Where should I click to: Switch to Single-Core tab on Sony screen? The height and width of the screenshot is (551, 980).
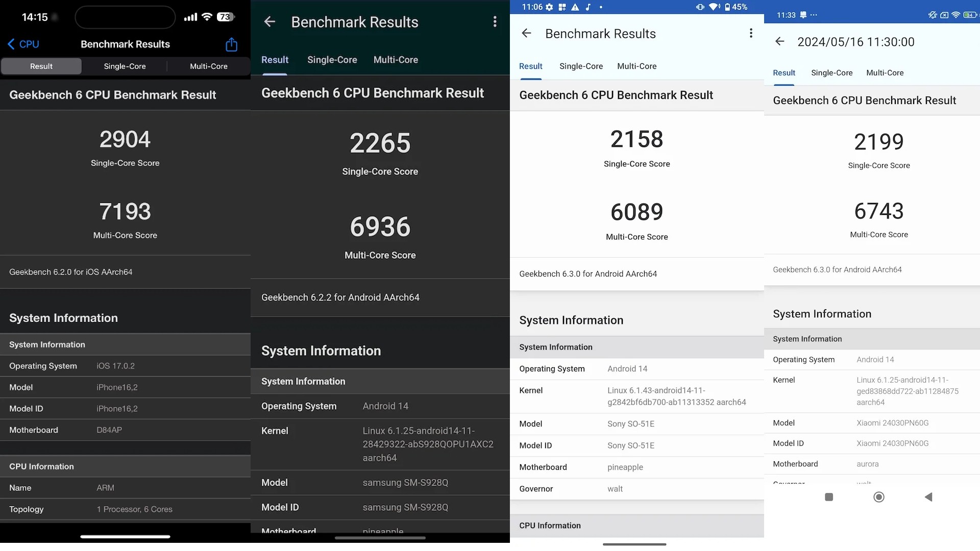(x=581, y=66)
